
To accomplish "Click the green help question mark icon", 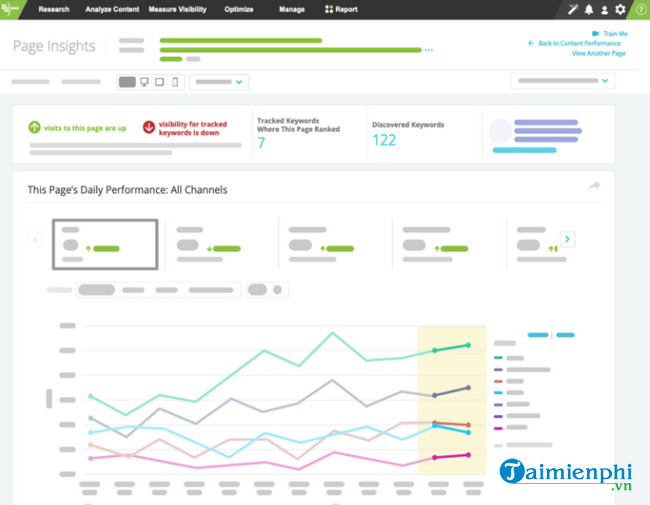I will (640, 9).
